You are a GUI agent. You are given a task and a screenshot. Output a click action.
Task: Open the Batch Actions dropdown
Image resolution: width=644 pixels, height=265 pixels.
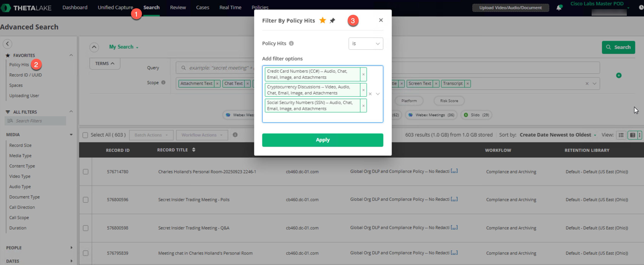point(151,135)
